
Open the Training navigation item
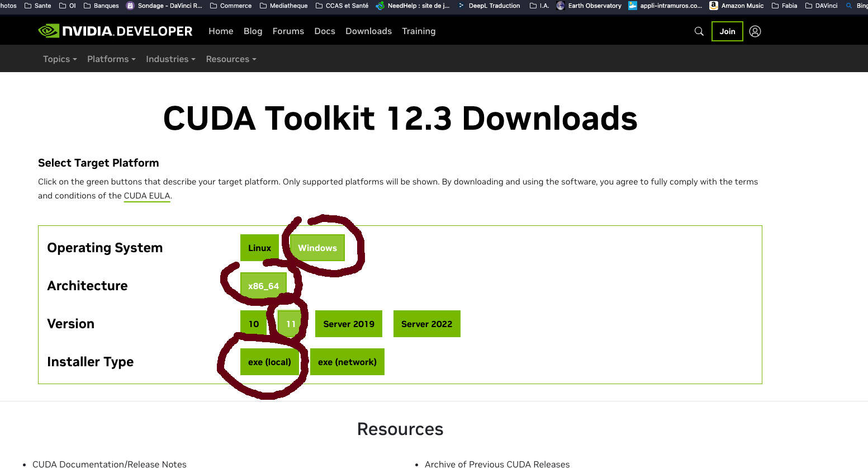[419, 31]
